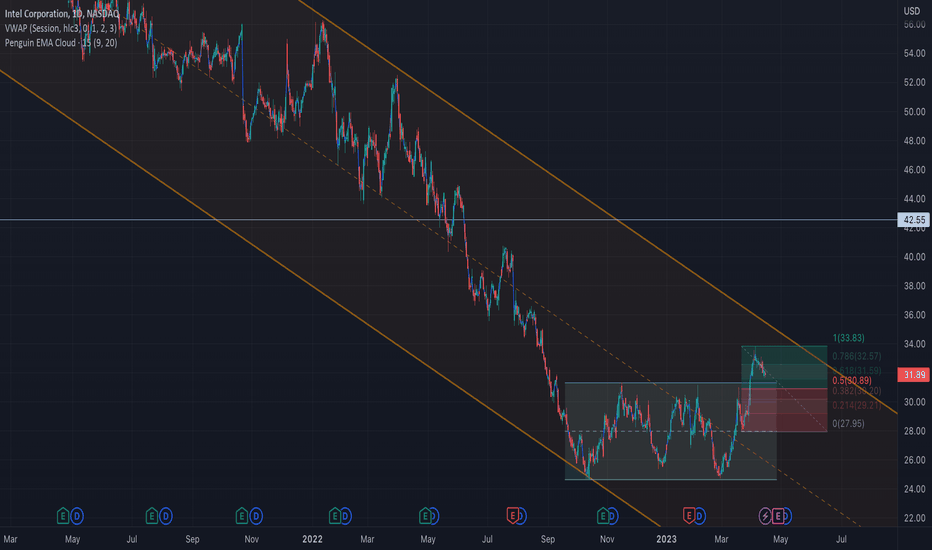Open the earnings marker after the 2022 label
Screen dimensions: 932x550
[x=335, y=516]
